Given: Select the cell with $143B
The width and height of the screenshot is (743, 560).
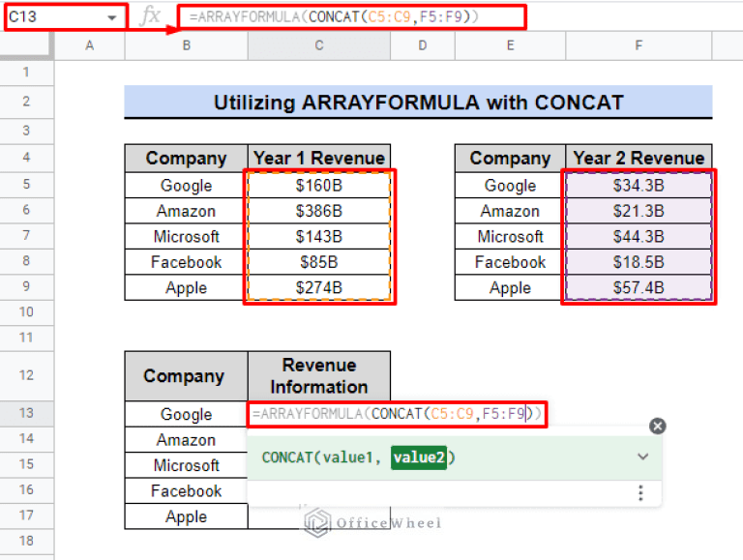Looking at the screenshot, I should coord(319,236).
